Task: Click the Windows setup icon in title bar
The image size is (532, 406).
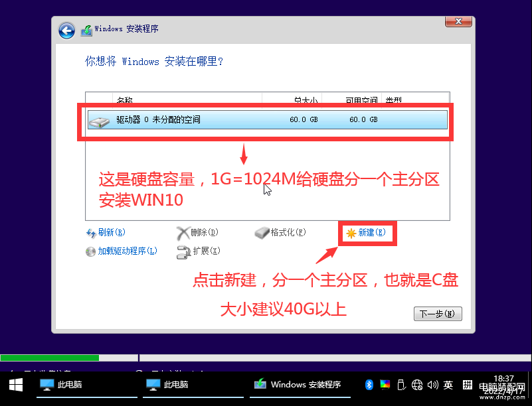Action: click(86, 30)
